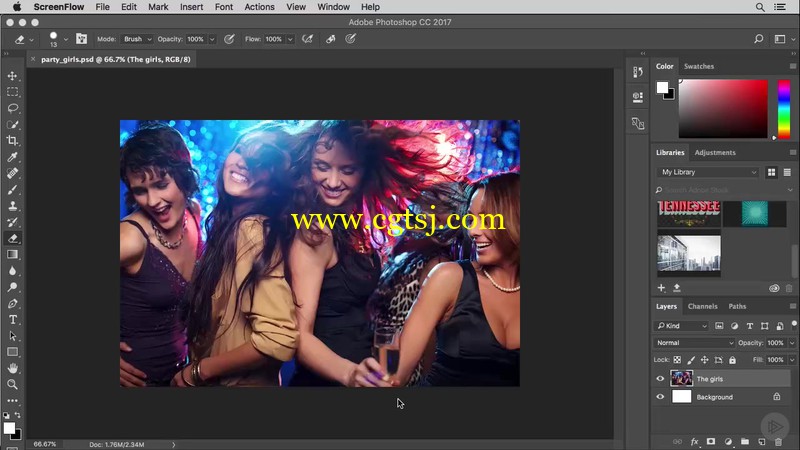The height and width of the screenshot is (450, 800).
Task: Switch to the Paths tab
Action: pyautogui.click(x=737, y=306)
